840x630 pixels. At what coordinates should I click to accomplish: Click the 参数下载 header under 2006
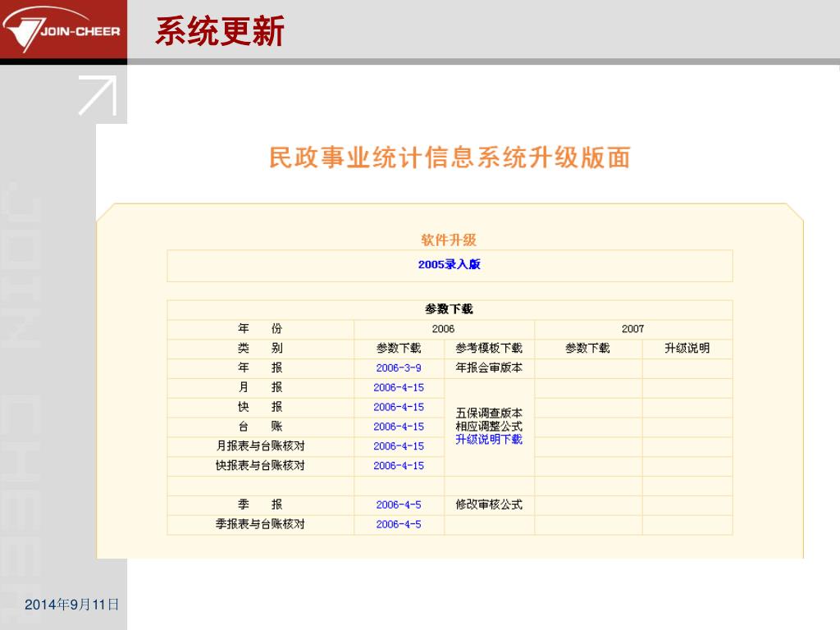tap(399, 348)
